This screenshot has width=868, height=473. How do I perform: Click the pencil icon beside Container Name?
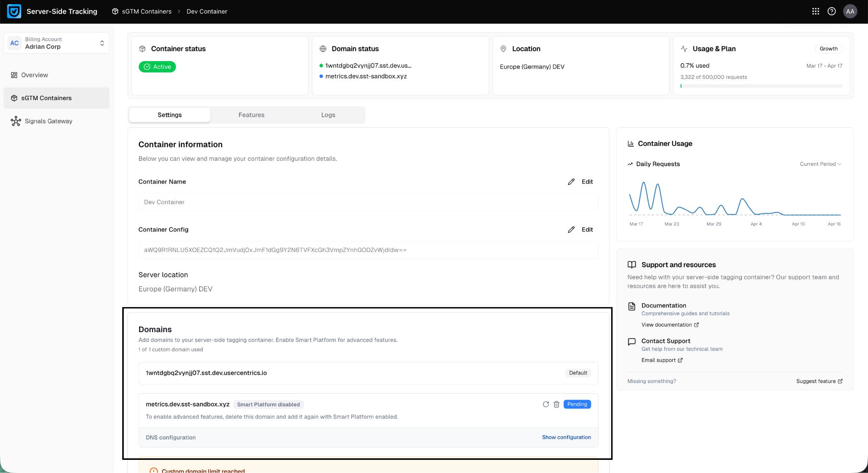click(571, 182)
